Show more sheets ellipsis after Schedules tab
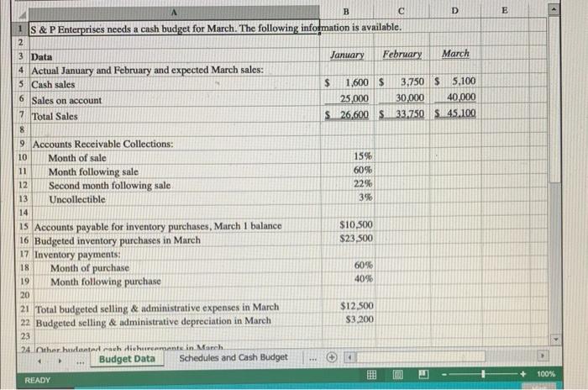 [x=312, y=358]
